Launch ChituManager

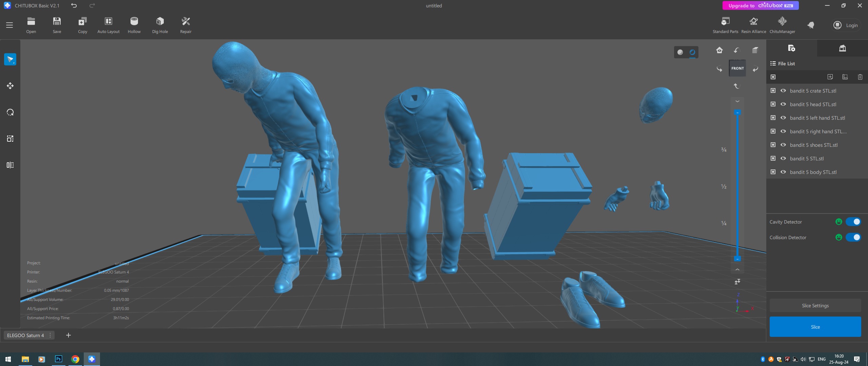[x=782, y=25]
